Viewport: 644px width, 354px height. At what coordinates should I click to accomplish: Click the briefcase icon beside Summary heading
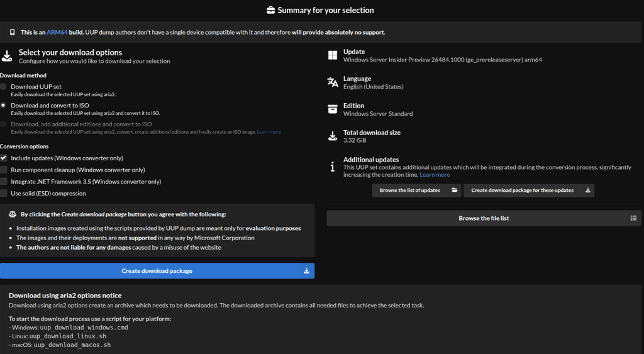click(270, 10)
